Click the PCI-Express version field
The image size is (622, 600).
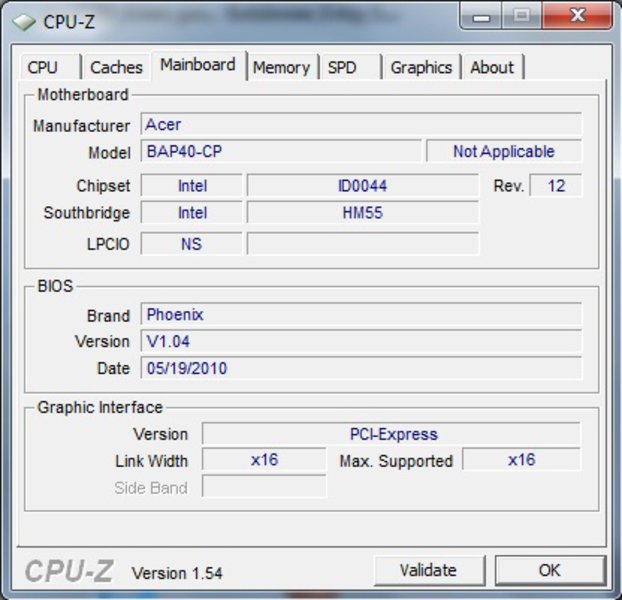[391, 434]
